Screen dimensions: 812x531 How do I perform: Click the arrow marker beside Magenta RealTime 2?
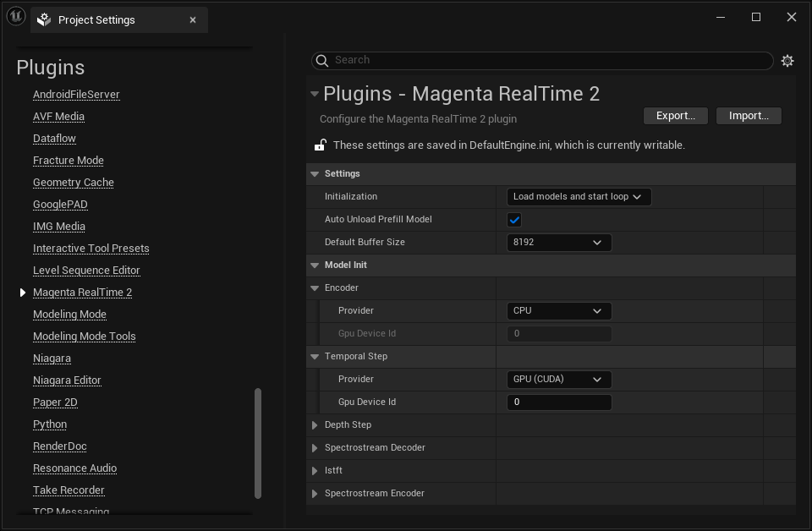point(22,293)
